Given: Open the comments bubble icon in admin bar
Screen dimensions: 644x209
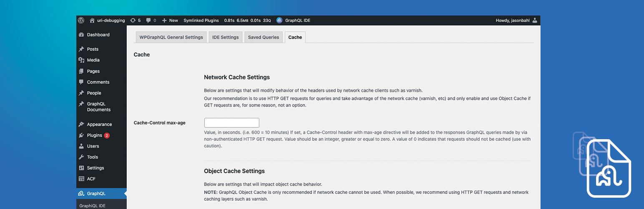Looking at the screenshot, I should click(x=148, y=20).
